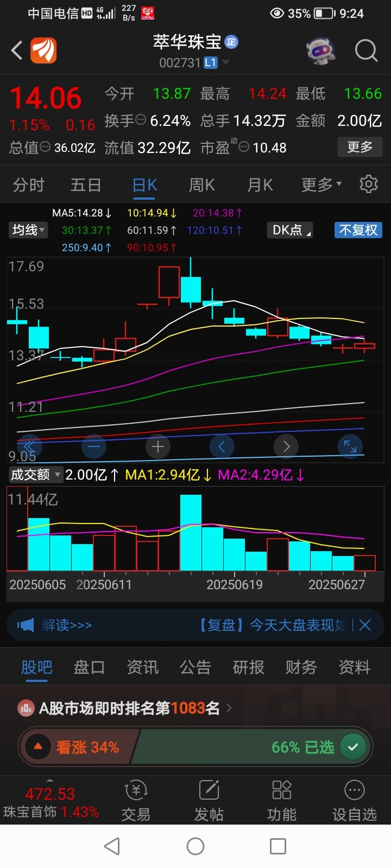This screenshot has width=391, height=868.
Task: Expand A股市场即时排名 chevron
Action: pyautogui.click(x=229, y=708)
